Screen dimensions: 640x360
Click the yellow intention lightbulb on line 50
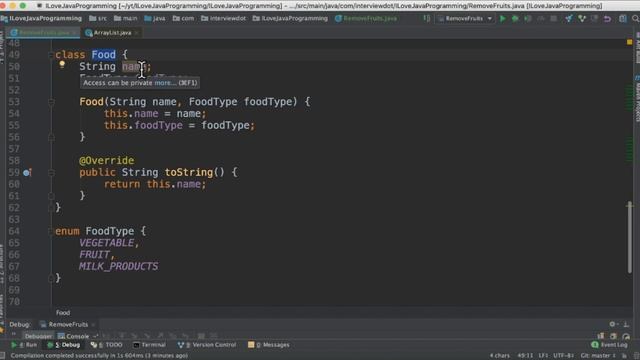click(62, 64)
